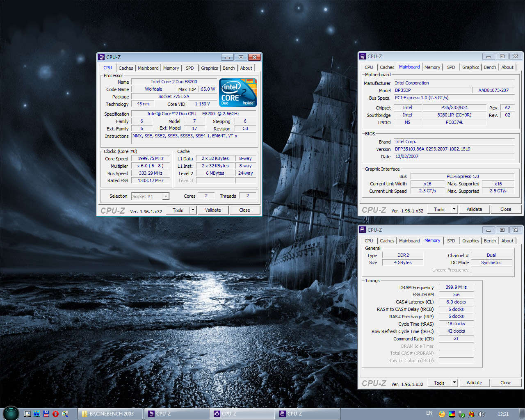
Task: Open the Memory tab in the CPU window
Action: tap(171, 68)
